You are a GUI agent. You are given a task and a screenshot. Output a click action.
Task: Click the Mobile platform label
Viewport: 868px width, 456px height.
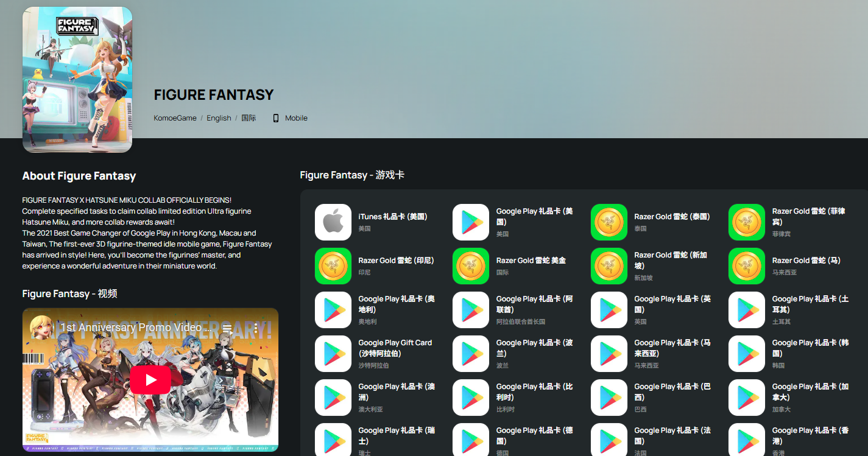point(296,118)
